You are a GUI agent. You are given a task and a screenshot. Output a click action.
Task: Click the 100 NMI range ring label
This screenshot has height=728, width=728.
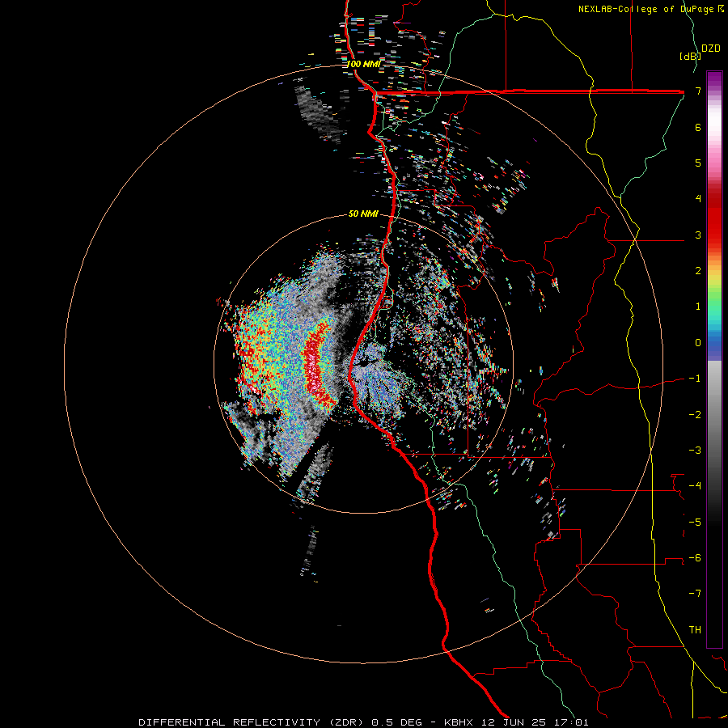(363, 64)
